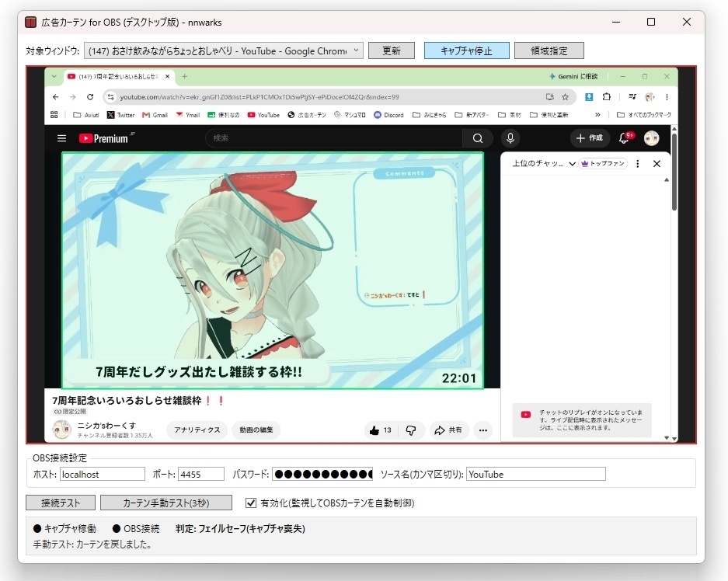Click the 作成 create button

click(x=590, y=137)
